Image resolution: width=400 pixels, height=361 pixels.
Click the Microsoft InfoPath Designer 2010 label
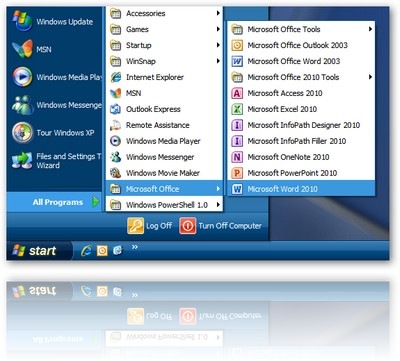click(x=304, y=125)
